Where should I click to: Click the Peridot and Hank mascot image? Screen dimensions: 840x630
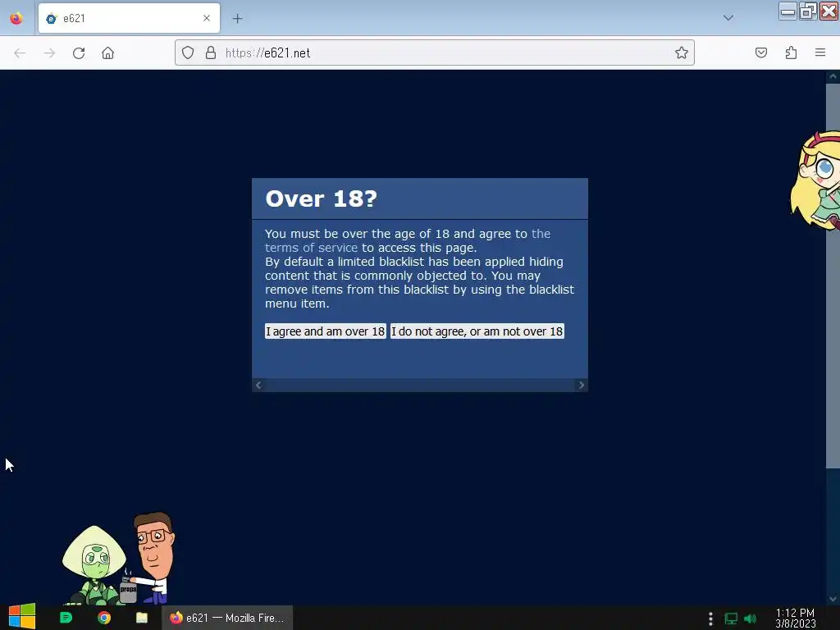(x=119, y=558)
